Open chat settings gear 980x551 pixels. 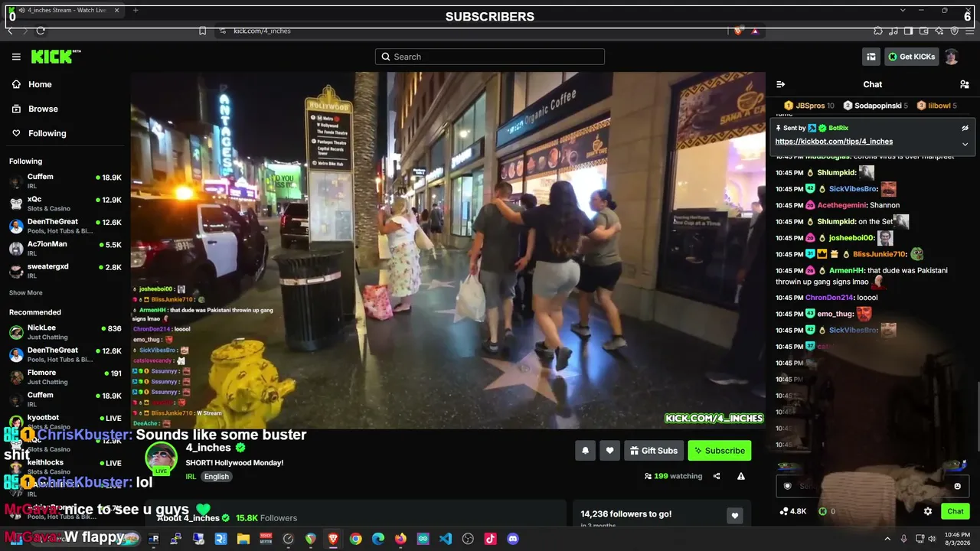928,511
